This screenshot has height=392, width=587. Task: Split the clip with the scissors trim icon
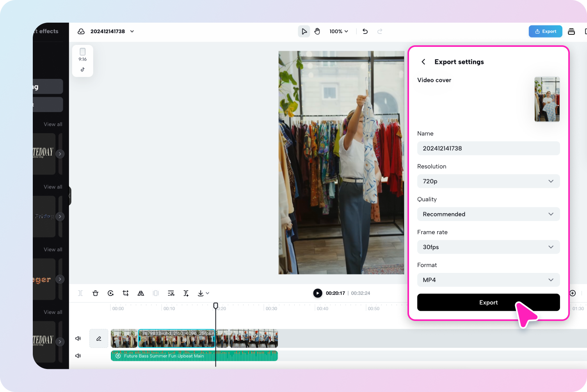pos(171,293)
